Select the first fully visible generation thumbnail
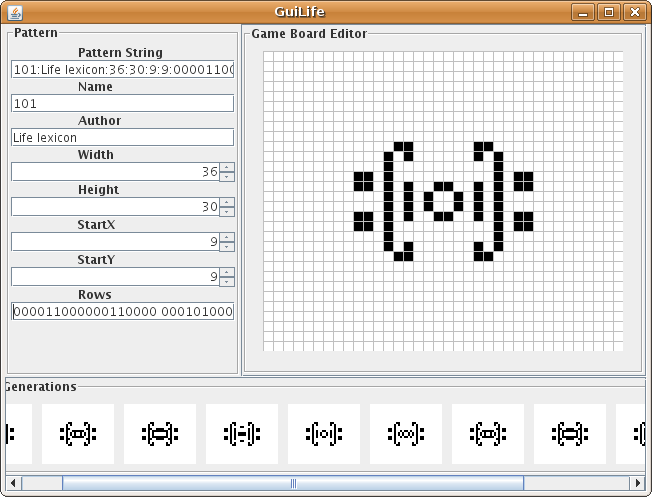This screenshot has width=652, height=497. click(77, 434)
